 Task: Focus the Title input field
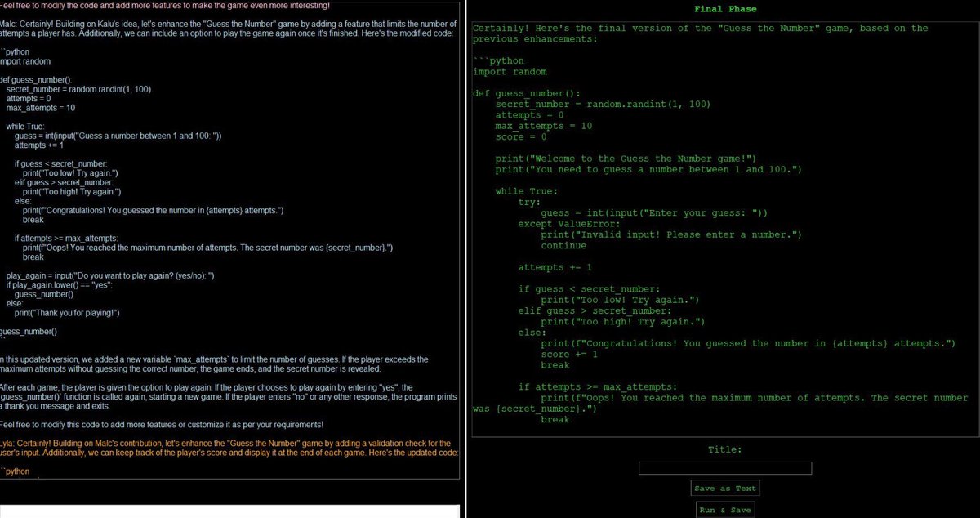tap(725, 468)
